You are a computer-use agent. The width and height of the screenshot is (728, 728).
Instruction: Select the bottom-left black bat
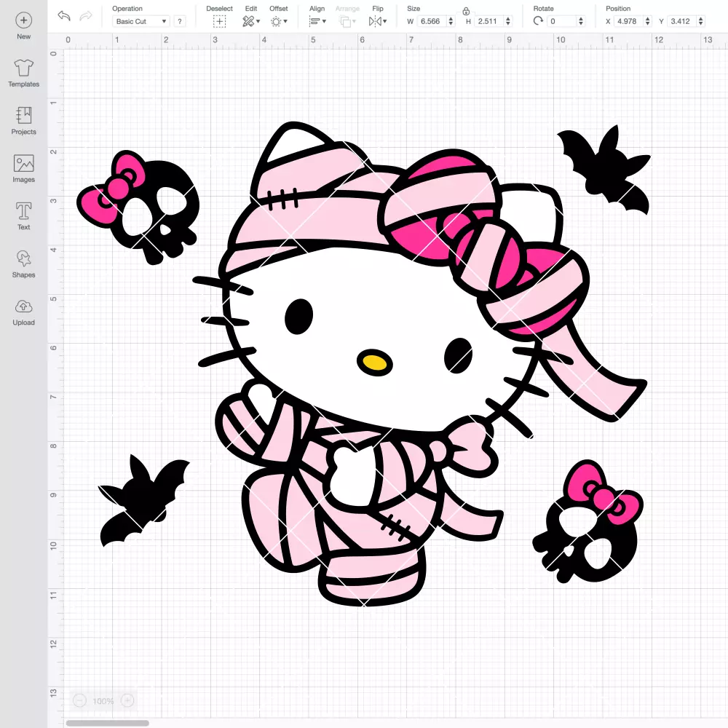pos(144,500)
